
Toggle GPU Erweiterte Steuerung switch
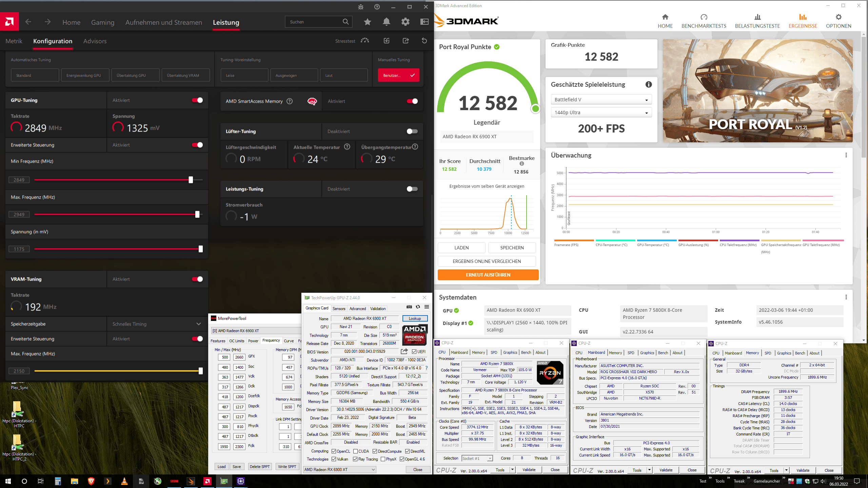pos(197,145)
